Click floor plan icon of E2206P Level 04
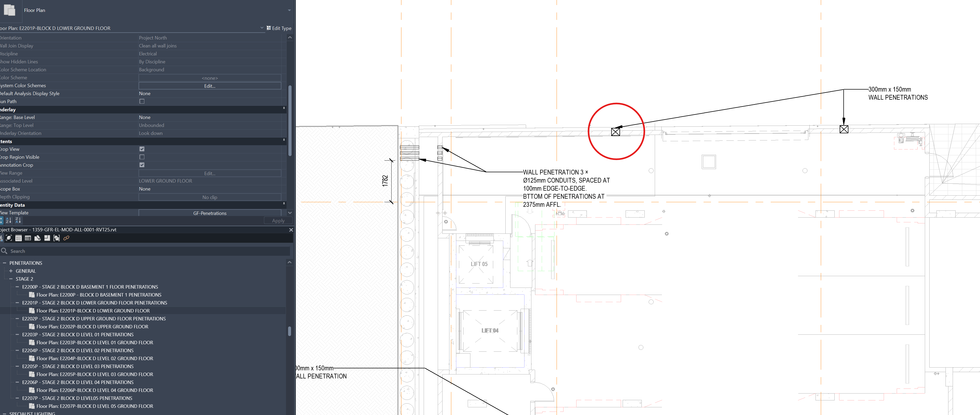The height and width of the screenshot is (415, 980). (32, 390)
